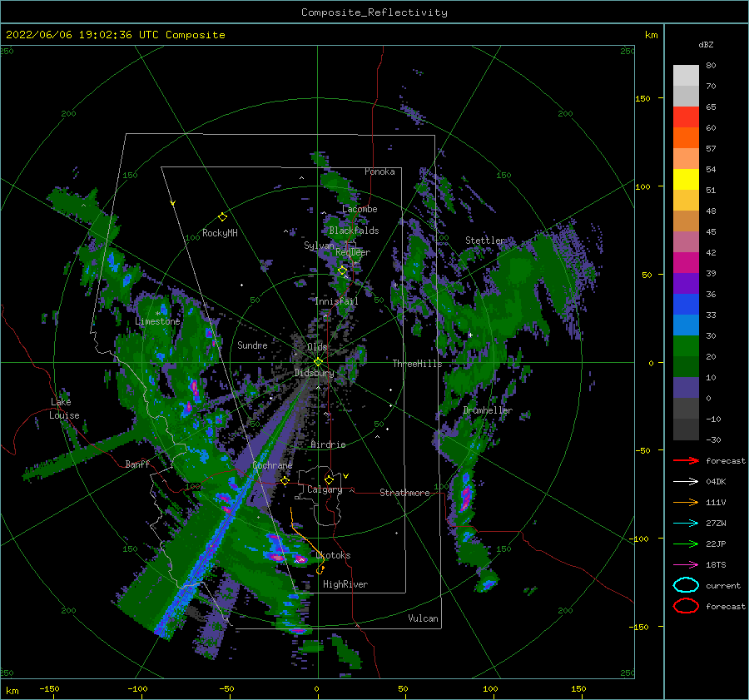Select the 80 dBZ light gray swatch

(x=686, y=75)
